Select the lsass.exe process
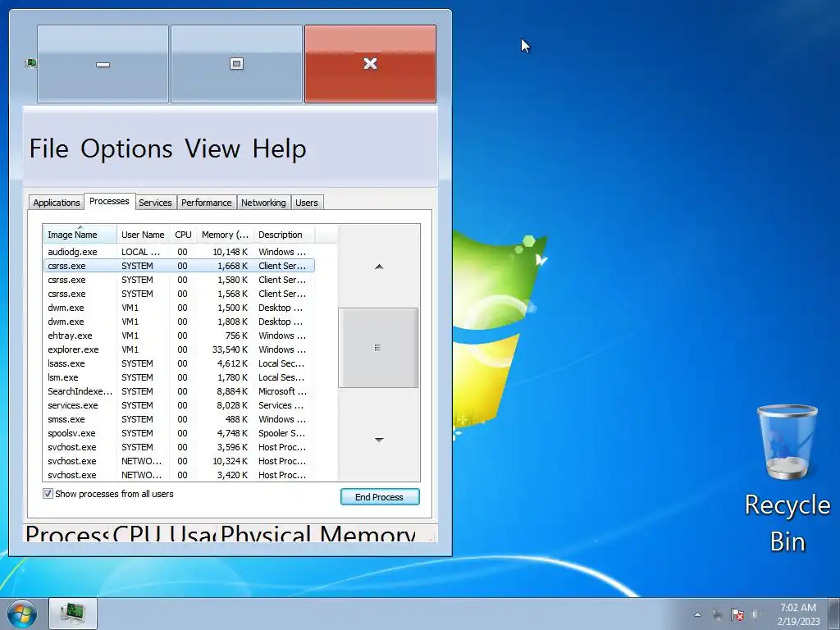Screen dimensions: 840x630 [179, 363]
